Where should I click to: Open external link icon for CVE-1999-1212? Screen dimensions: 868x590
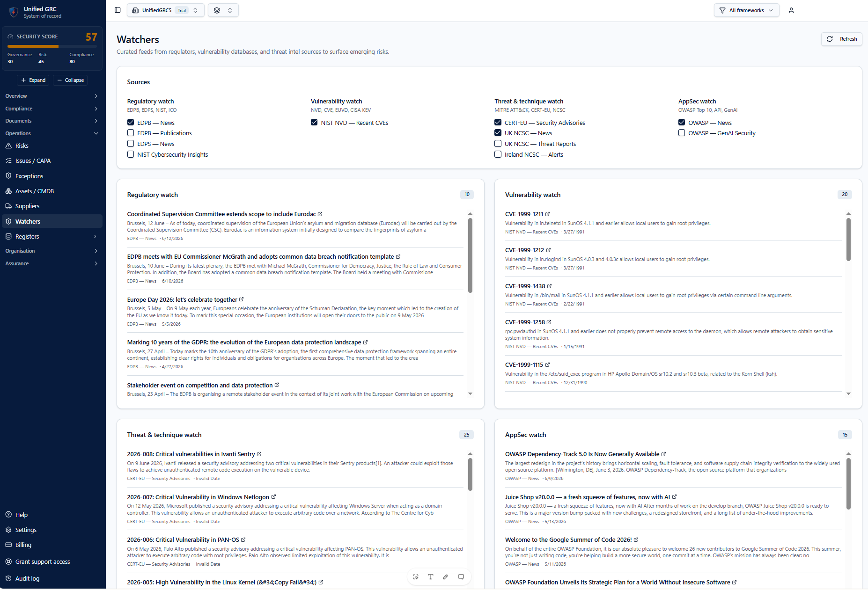548,250
